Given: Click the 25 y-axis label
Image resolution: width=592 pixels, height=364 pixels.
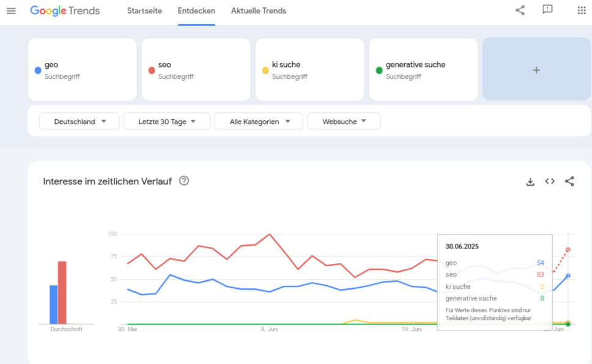Looking at the screenshot, I should click(114, 302).
